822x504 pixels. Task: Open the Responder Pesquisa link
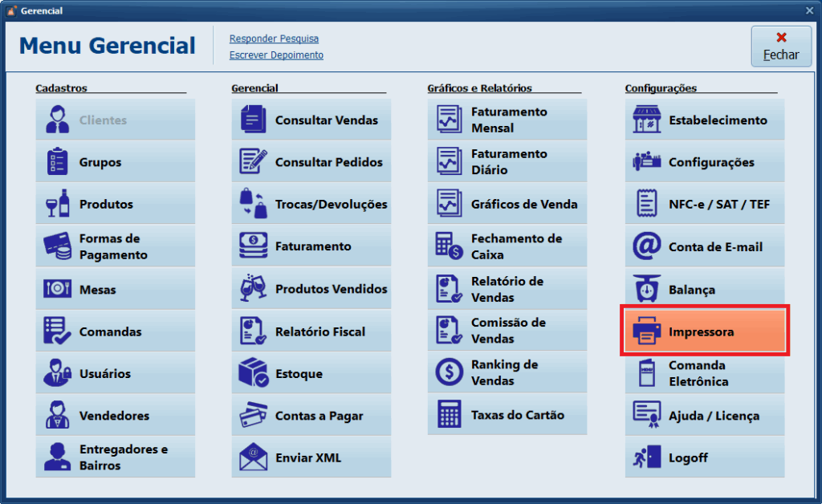(274, 39)
